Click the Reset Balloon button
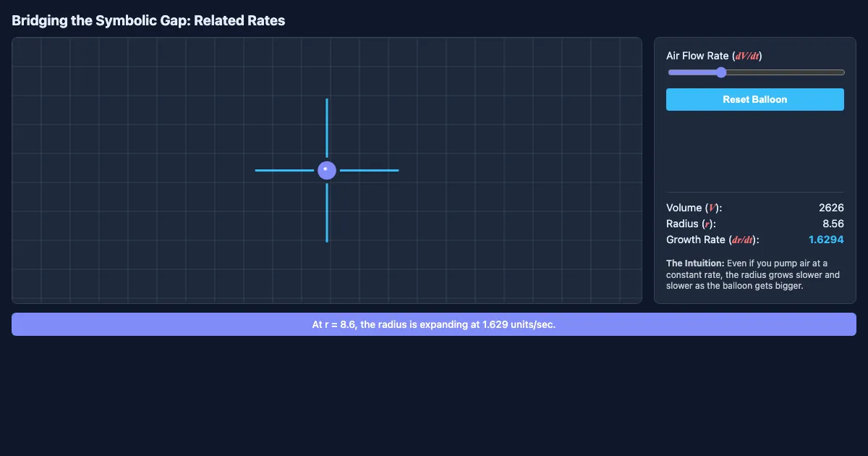This screenshot has width=868, height=456. (754, 99)
